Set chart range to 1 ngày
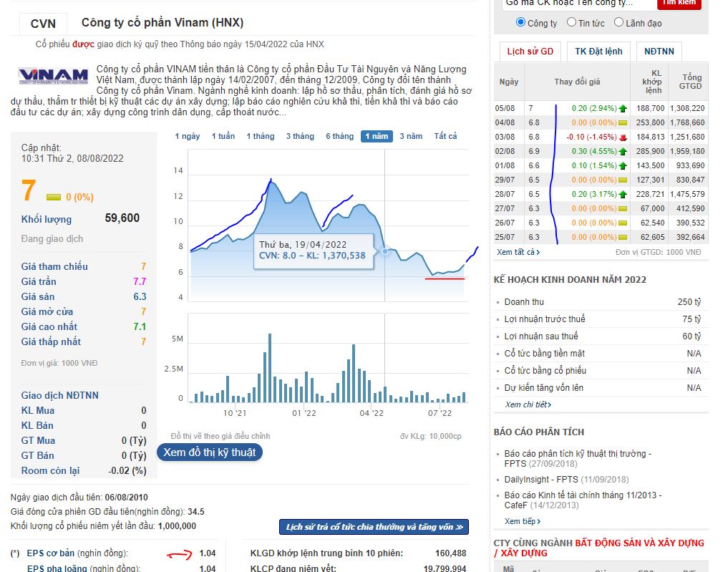728x572 pixels. point(187,136)
